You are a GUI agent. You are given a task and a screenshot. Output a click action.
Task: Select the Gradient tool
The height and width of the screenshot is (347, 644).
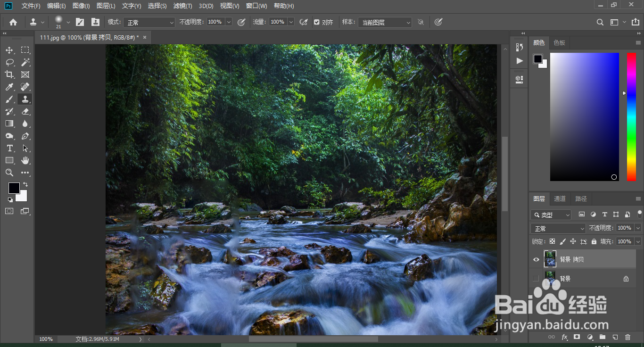point(9,124)
